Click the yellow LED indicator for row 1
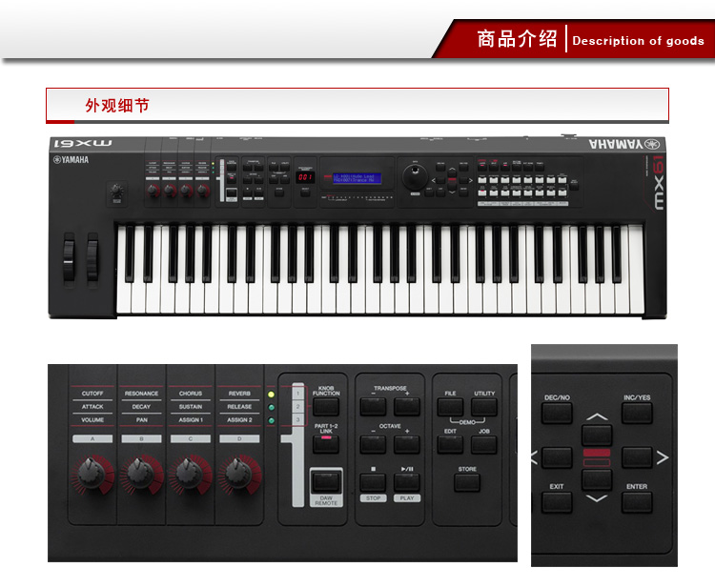This screenshot has height=588, width=715. click(x=272, y=395)
